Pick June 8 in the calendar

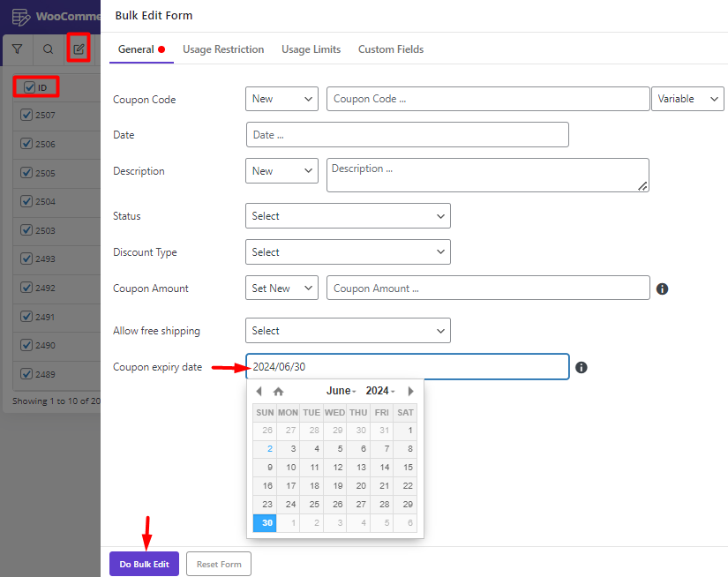(x=405, y=449)
